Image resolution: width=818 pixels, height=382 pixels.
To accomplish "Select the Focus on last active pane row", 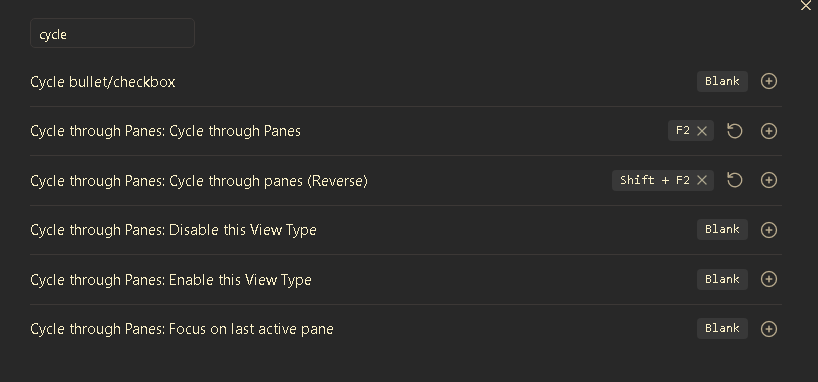I will 406,329.
